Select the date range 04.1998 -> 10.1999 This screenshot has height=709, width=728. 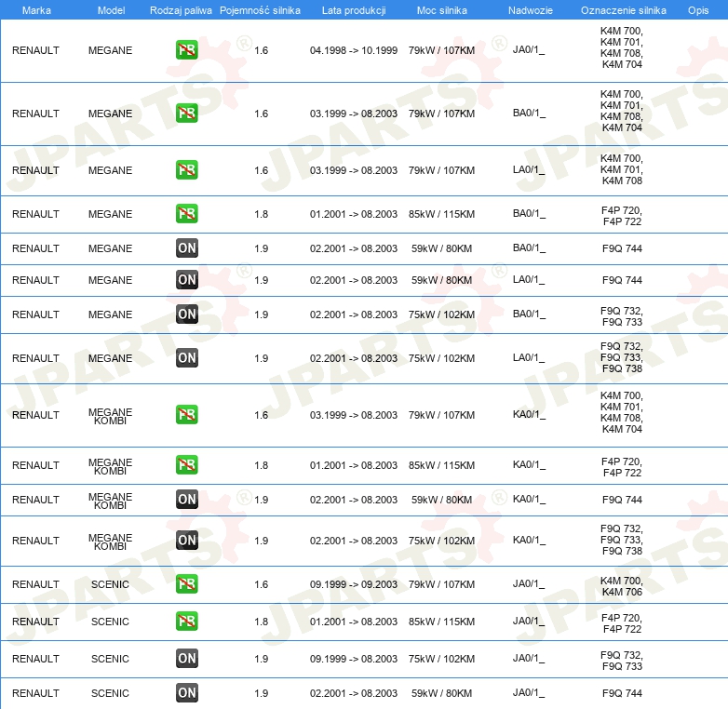tap(354, 50)
